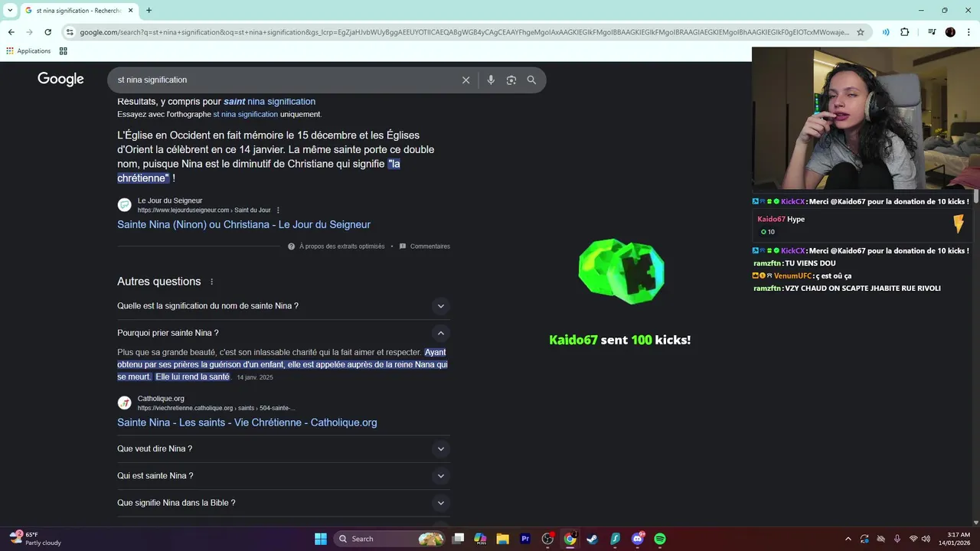Click the chat panel scrollbar
980x551 pixels.
click(976, 197)
